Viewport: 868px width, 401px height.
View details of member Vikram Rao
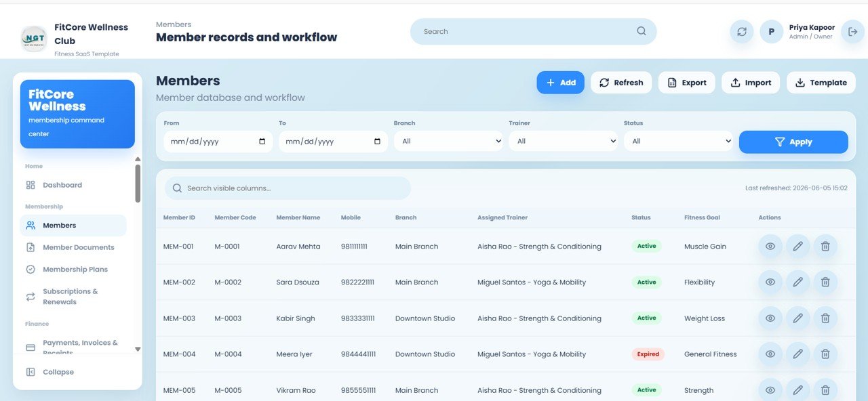pos(770,390)
